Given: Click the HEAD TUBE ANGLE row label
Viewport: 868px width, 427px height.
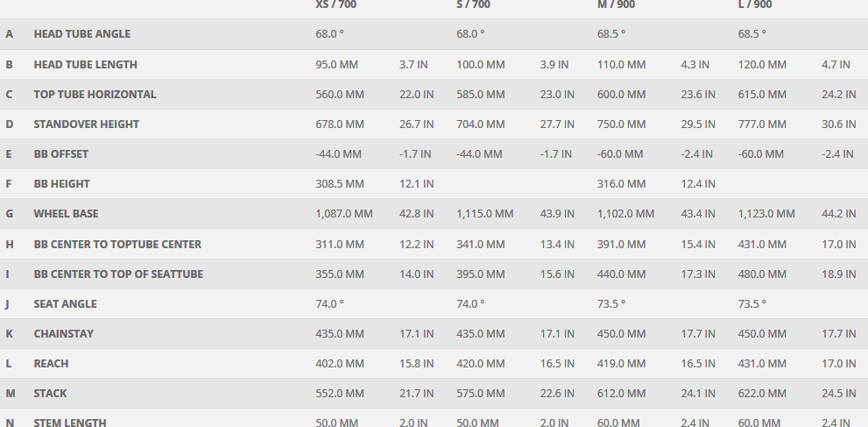Looking at the screenshot, I should pos(82,34).
